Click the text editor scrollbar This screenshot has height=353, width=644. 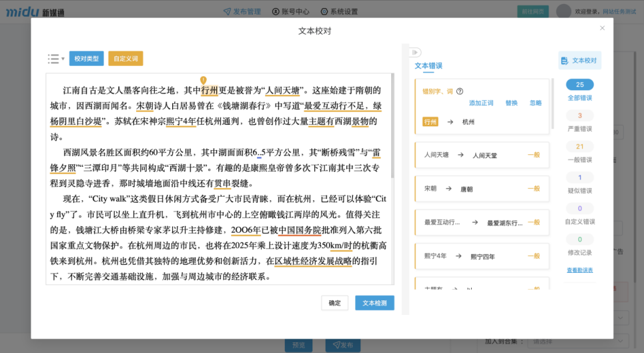click(x=392, y=125)
